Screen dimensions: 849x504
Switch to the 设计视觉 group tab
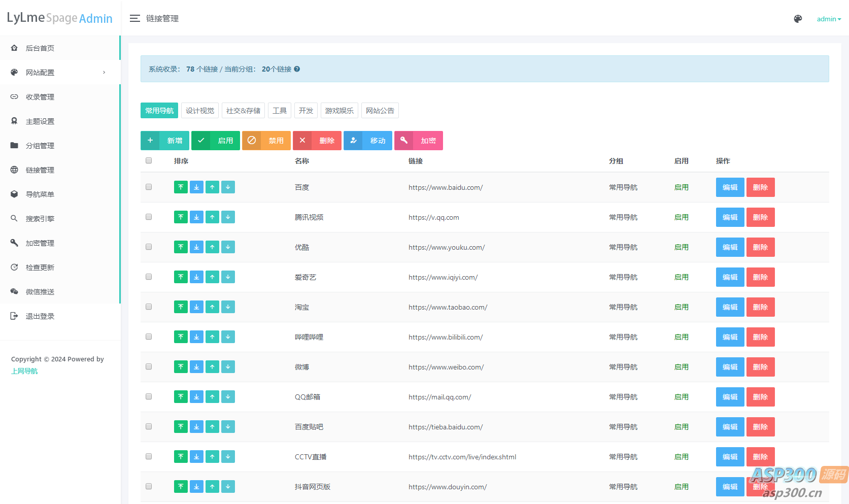(x=200, y=111)
